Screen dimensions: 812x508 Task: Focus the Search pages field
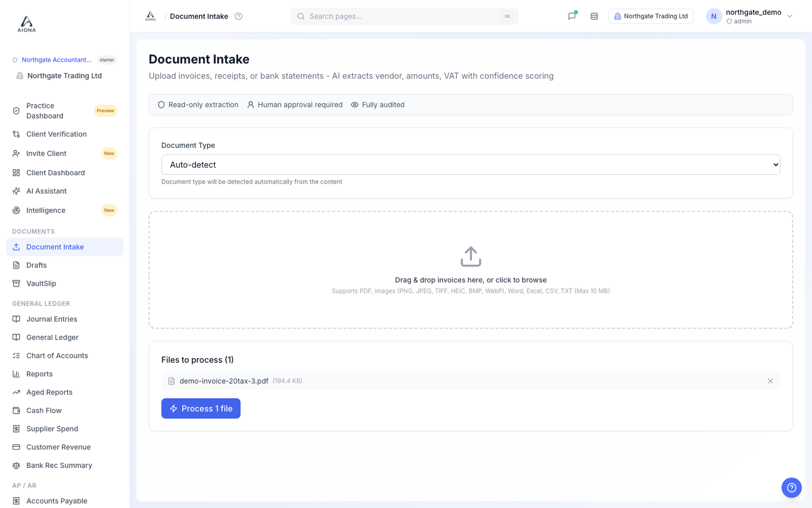click(x=404, y=16)
